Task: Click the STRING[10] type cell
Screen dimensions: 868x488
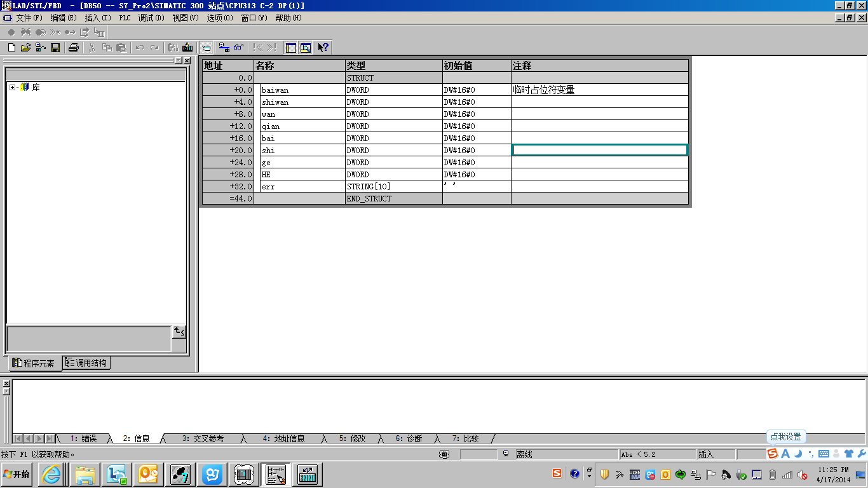Action: point(394,187)
